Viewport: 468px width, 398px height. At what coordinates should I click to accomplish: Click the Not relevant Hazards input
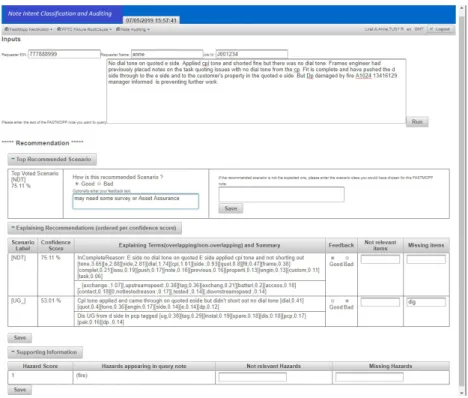252,377
